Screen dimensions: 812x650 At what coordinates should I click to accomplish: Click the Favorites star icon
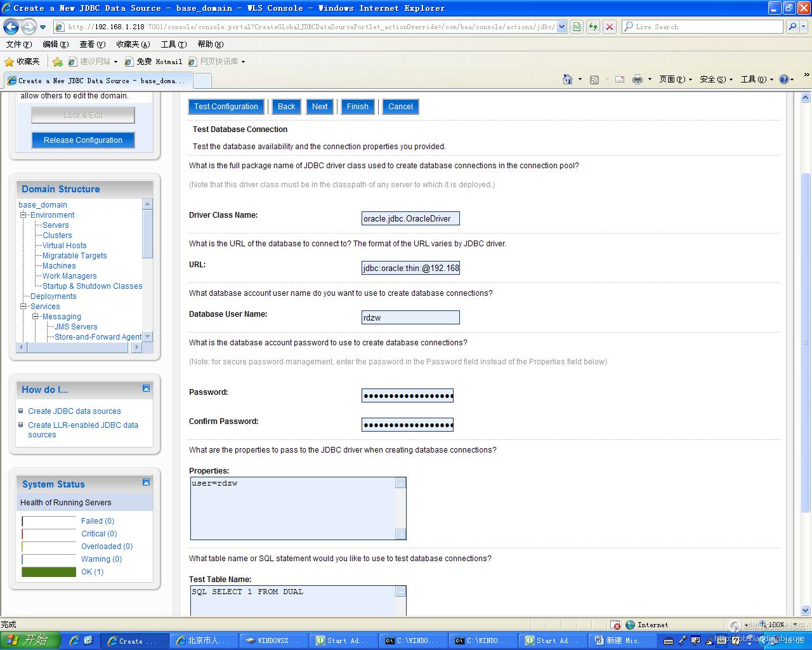(9, 62)
